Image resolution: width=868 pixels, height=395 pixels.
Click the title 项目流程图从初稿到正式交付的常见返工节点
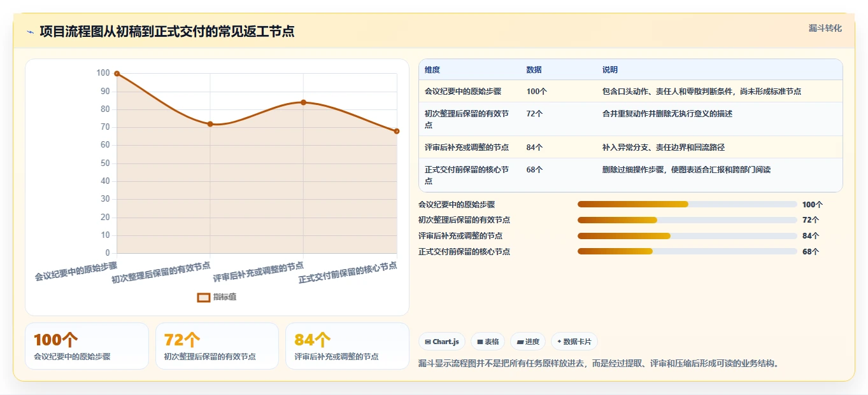tap(167, 32)
